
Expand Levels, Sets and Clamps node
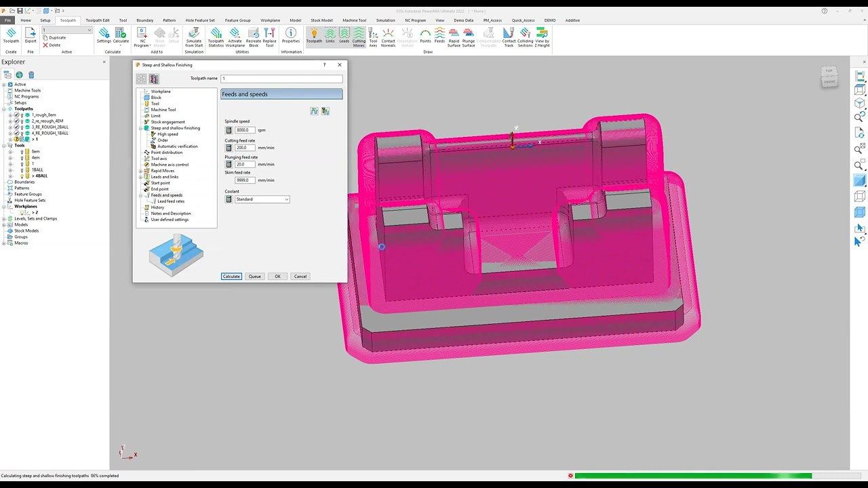(x=4, y=219)
